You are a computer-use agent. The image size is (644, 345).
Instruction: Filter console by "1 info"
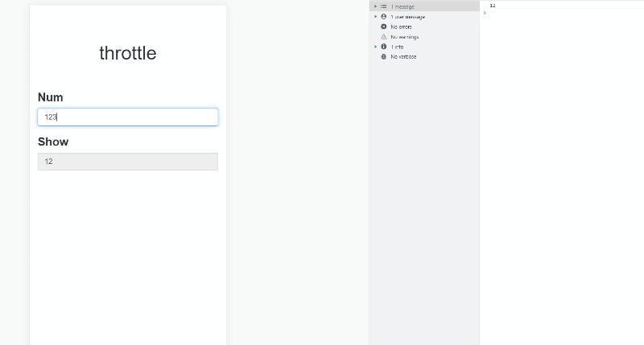click(x=398, y=47)
